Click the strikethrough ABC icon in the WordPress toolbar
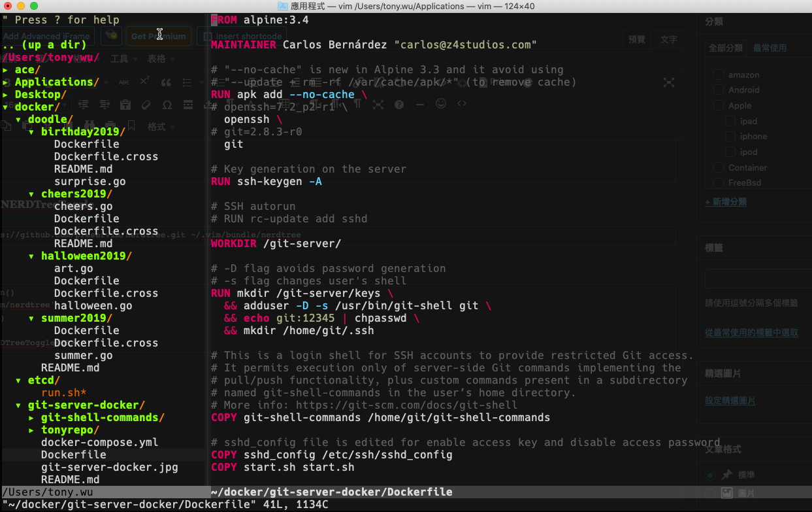Viewport: 812px width, 512px height. pyautogui.click(x=124, y=82)
